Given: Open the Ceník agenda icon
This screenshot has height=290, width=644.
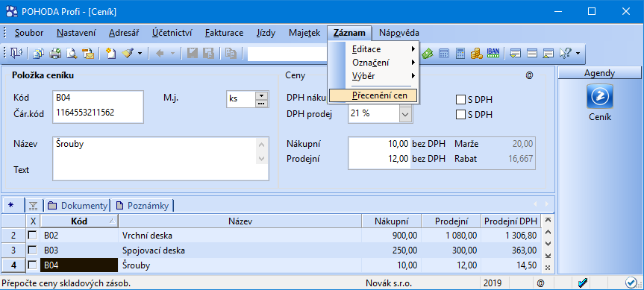Looking at the screenshot, I should click(x=600, y=96).
